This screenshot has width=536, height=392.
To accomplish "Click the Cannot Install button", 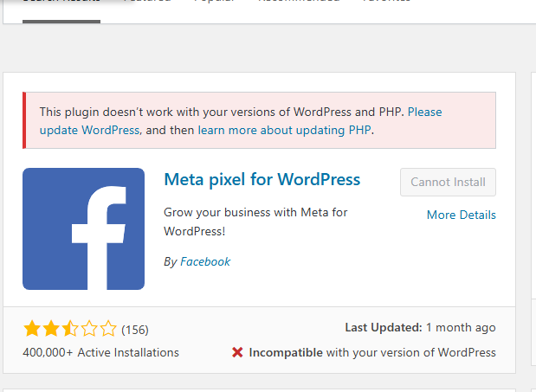I will [448, 182].
